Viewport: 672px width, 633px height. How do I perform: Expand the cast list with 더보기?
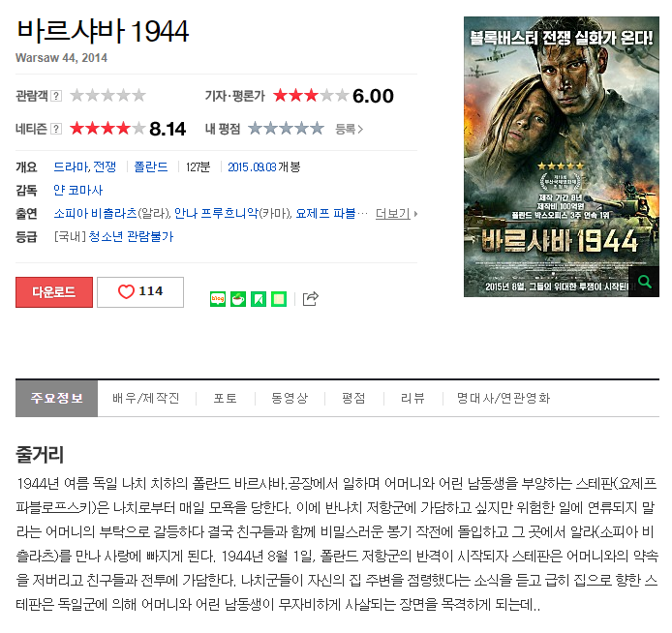click(396, 213)
